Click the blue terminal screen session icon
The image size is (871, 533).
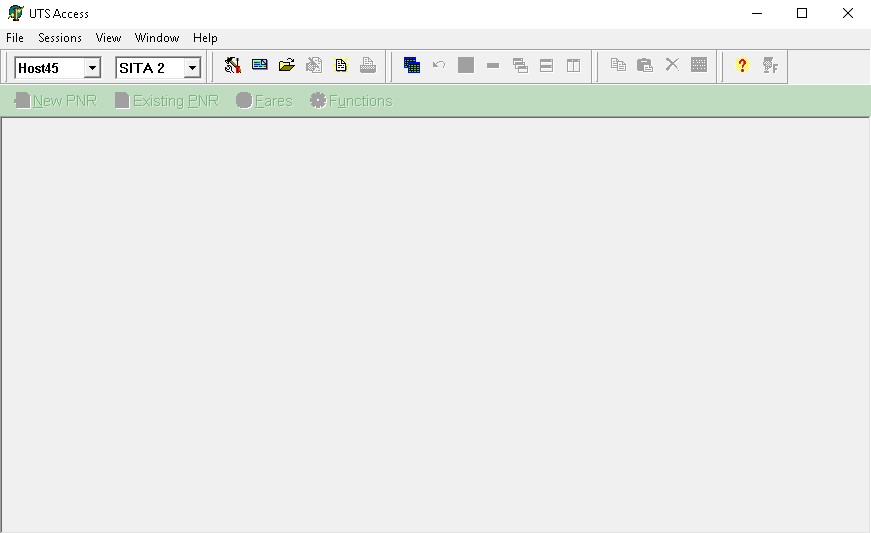coord(259,65)
